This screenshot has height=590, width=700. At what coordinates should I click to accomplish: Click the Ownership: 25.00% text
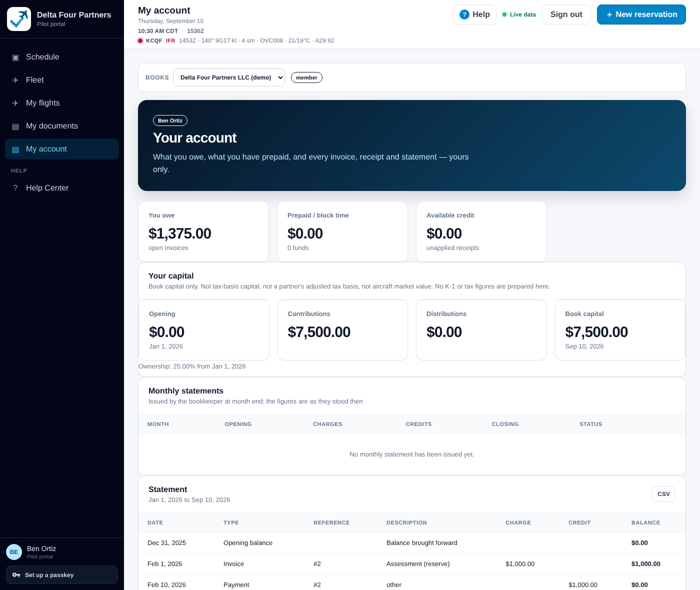pyautogui.click(x=192, y=366)
